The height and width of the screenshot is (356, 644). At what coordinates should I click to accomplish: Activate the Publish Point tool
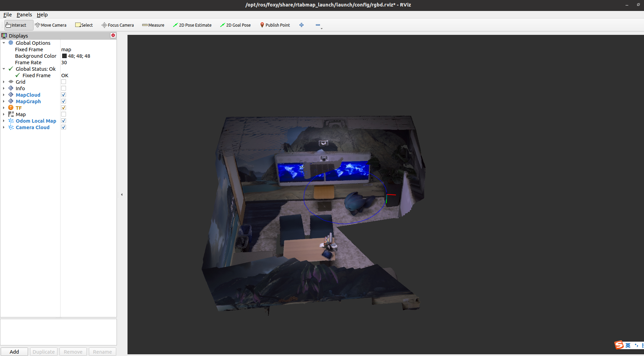pyautogui.click(x=275, y=25)
